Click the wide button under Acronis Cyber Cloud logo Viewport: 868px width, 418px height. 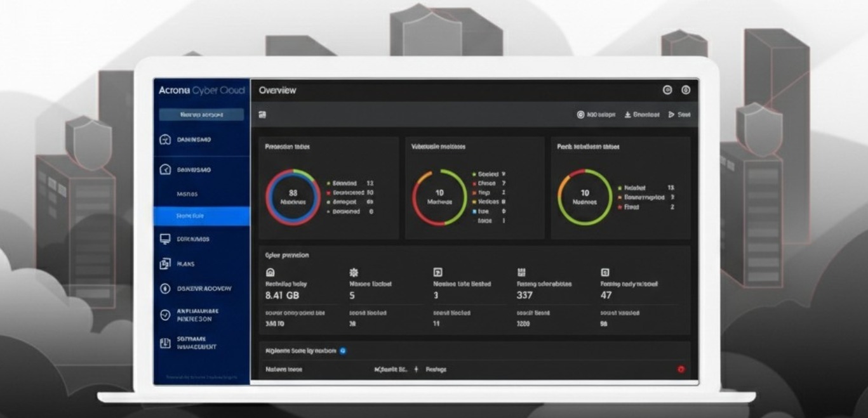tap(201, 115)
